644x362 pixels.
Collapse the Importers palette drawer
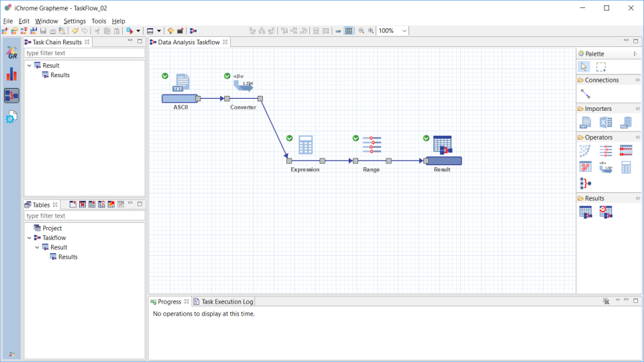pyautogui.click(x=638, y=109)
